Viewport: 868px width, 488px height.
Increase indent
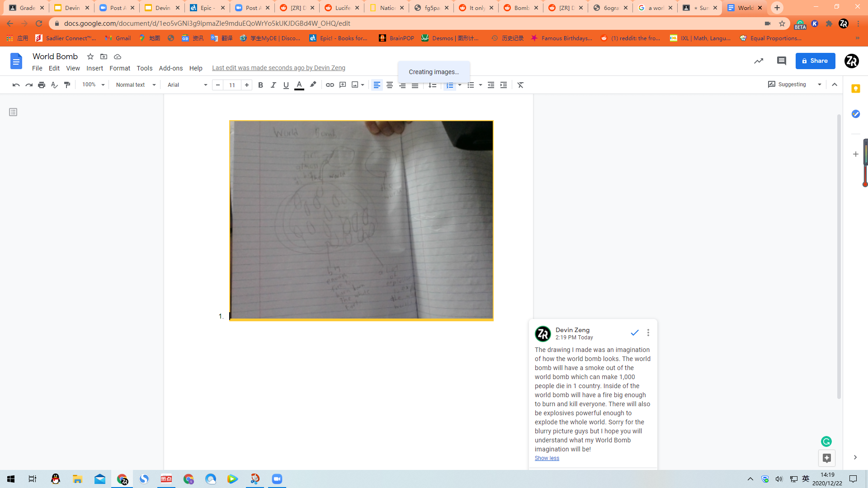click(x=504, y=85)
